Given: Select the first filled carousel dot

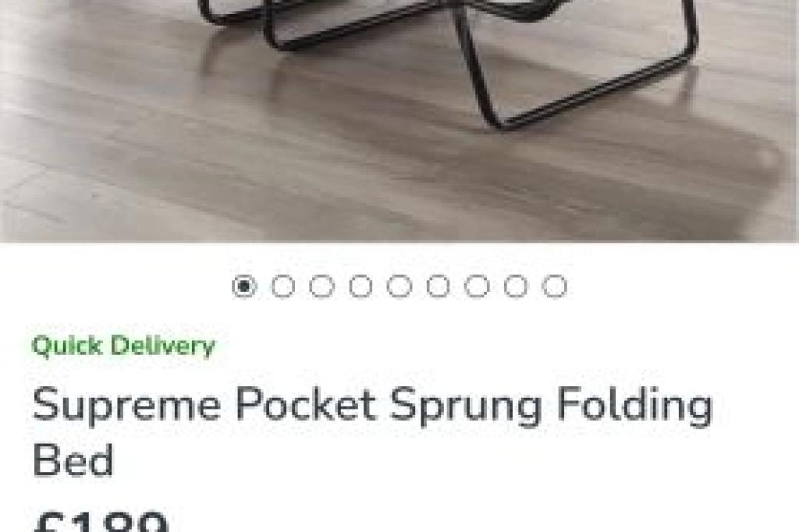Looking at the screenshot, I should (244, 286).
